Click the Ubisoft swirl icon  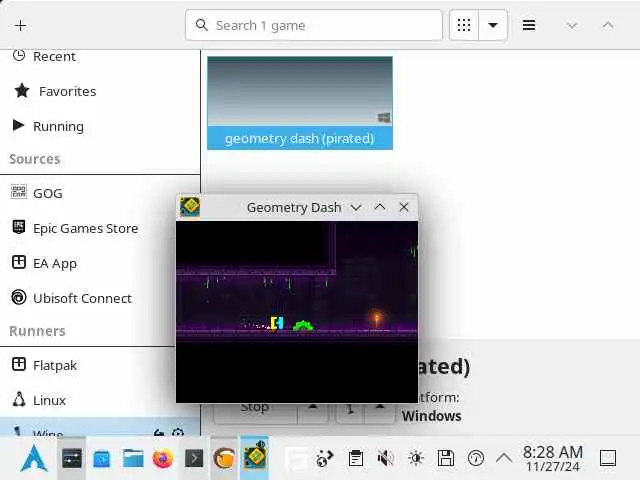click(19, 298)
